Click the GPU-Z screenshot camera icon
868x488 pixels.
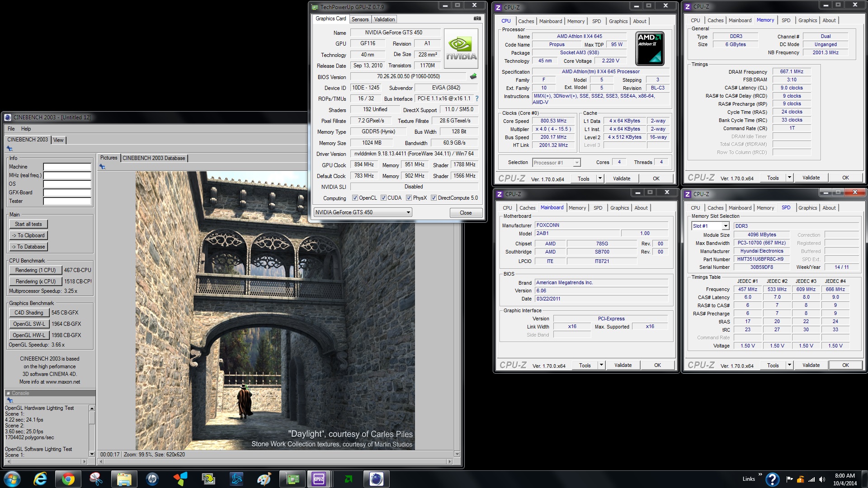pos(477,19)
